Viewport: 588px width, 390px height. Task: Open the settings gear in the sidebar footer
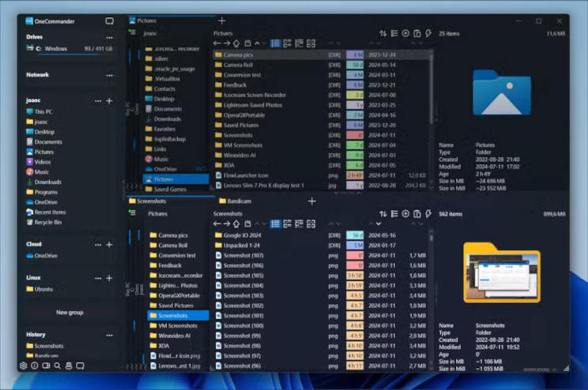click(x=23, y=366)
